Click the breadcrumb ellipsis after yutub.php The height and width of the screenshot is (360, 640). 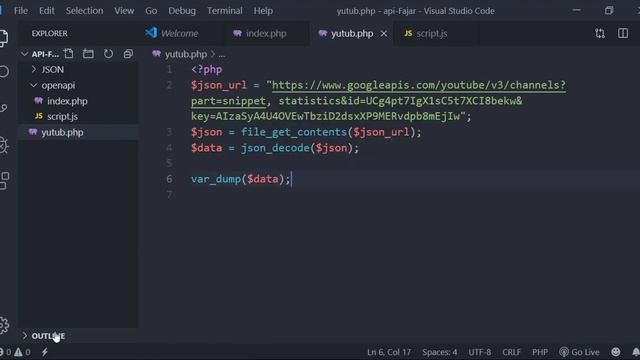point(222,54)
